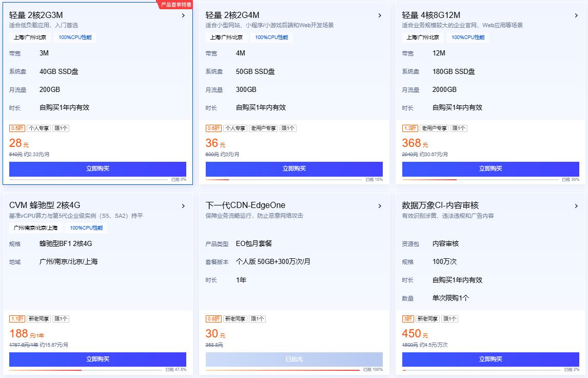Screen dimensions: 588x378
Task: Expand the 轻量 2核2G3M card detail arrow
Action: pos(184,15)
